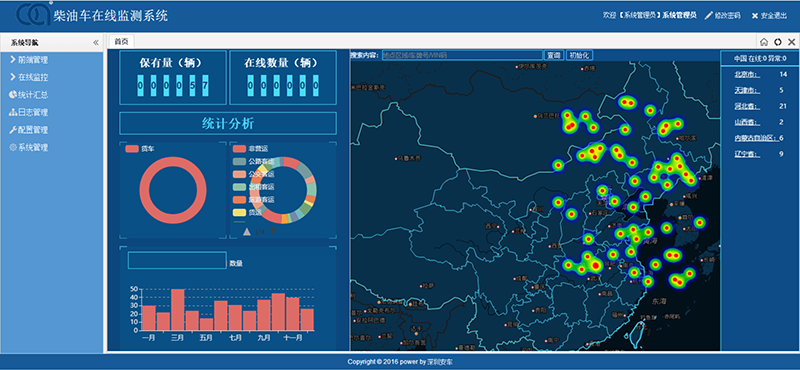Click the 初始化 button
Viewport: 800px width, 370px height.
click(x=580, y=55)
